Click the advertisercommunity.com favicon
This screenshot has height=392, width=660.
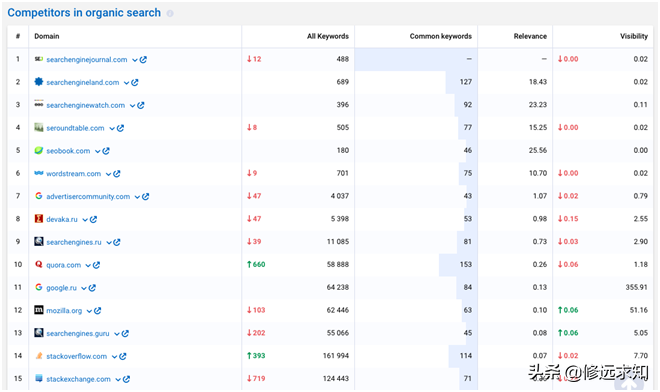(x=39, y=196)
